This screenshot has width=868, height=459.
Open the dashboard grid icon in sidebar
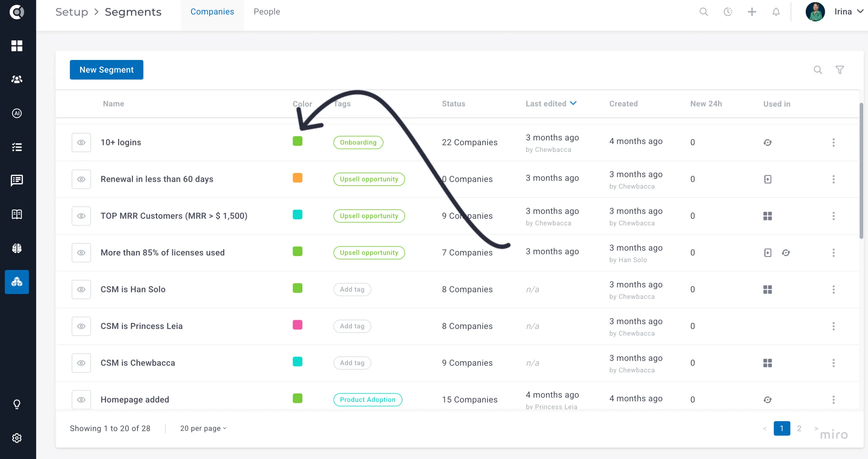(x=16, y=45)
